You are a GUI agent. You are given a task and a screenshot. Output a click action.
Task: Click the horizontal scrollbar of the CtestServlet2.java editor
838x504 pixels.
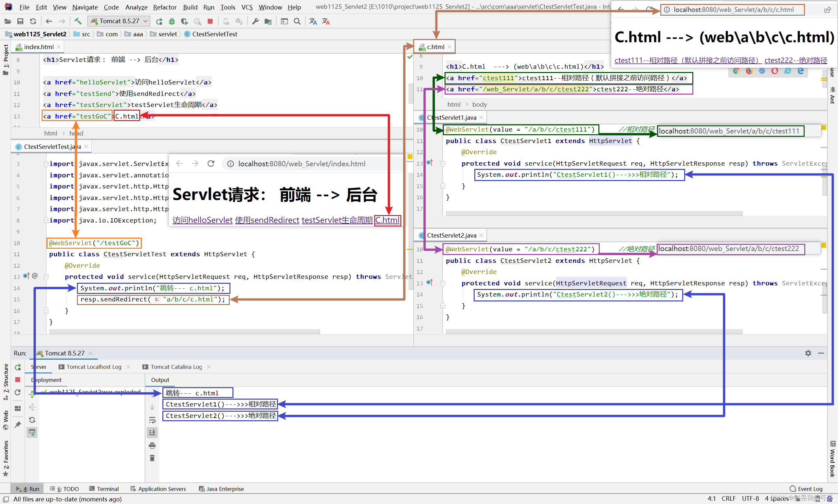coord(594,332)
